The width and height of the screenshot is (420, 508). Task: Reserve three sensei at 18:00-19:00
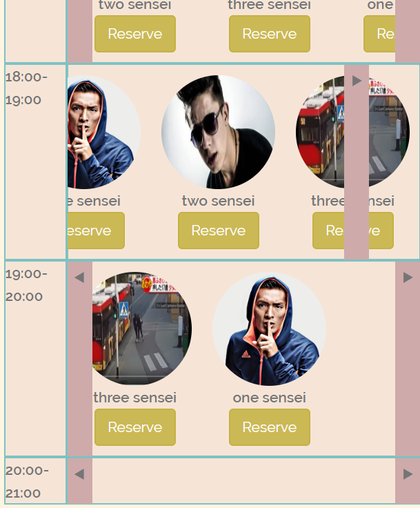tap(353, 231)
